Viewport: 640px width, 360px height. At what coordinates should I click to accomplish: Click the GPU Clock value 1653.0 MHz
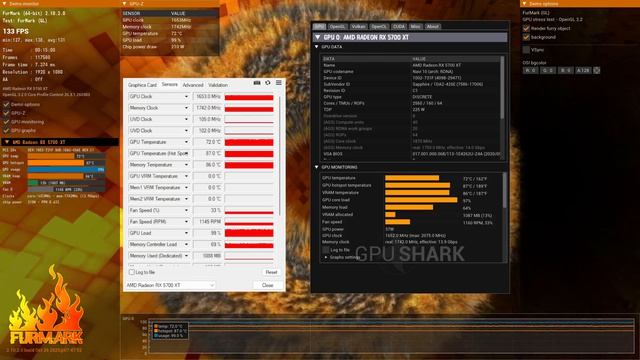point(208,97)
